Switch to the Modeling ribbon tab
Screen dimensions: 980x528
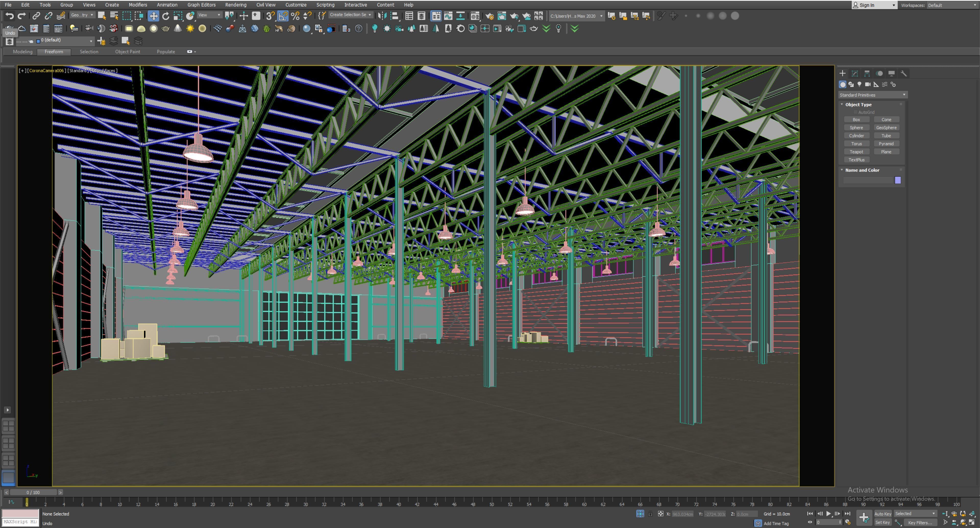(x=22, y=52)
